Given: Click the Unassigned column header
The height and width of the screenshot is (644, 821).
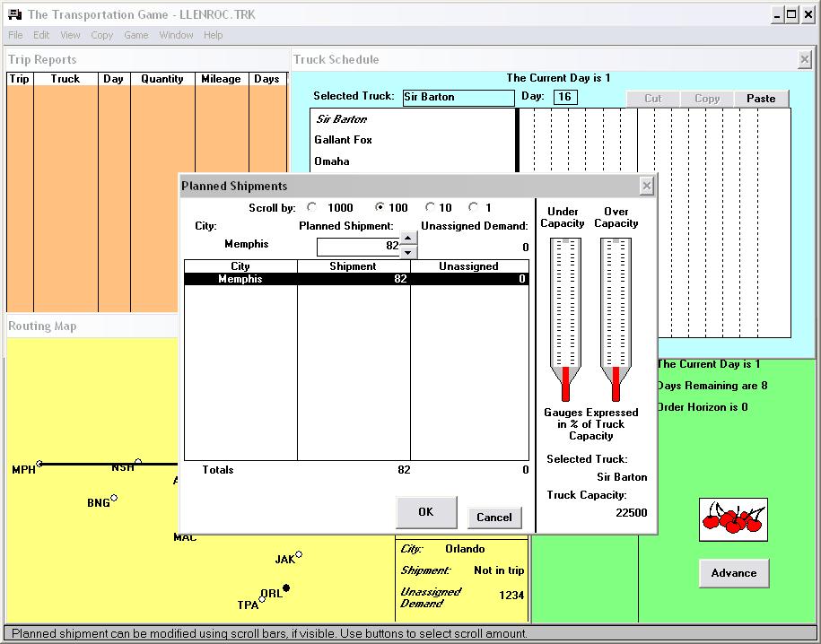Looking at the screenshot, I should (469, 266).
